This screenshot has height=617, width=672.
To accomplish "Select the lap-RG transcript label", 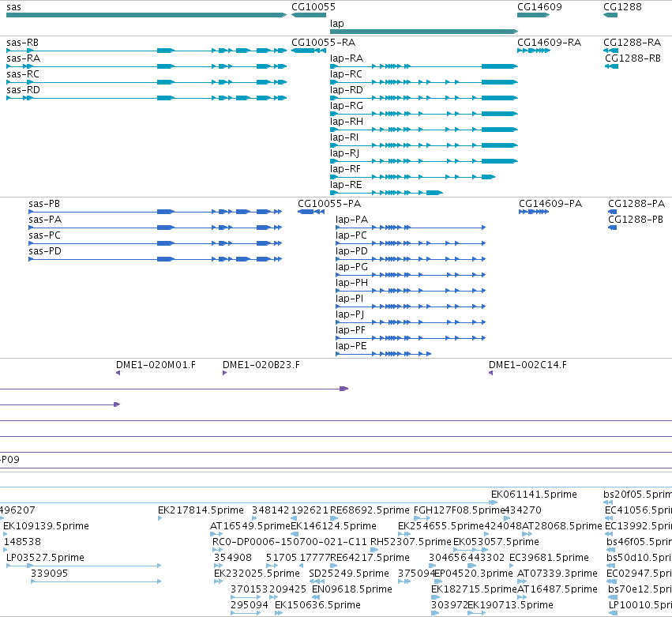I will tap(347, 106).
